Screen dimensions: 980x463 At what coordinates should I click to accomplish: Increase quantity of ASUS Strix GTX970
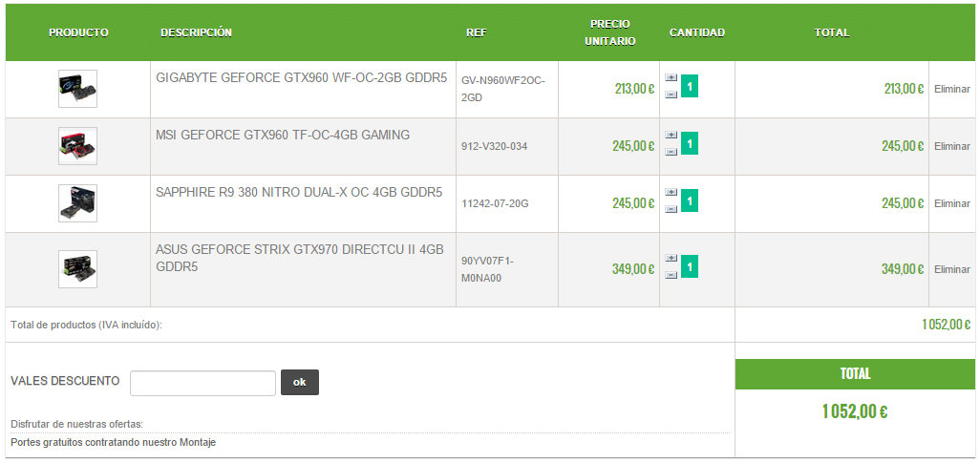coord(671,258)
